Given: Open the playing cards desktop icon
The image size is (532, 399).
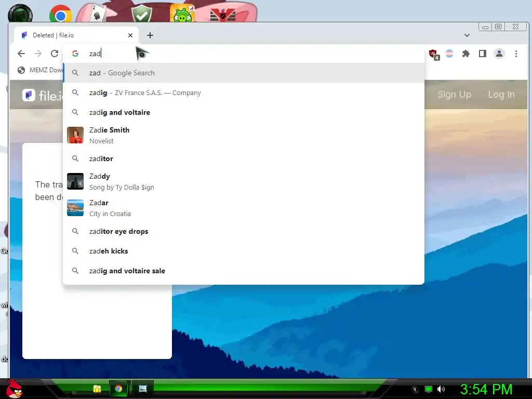Looking at the screenshot, I should 97,14.
